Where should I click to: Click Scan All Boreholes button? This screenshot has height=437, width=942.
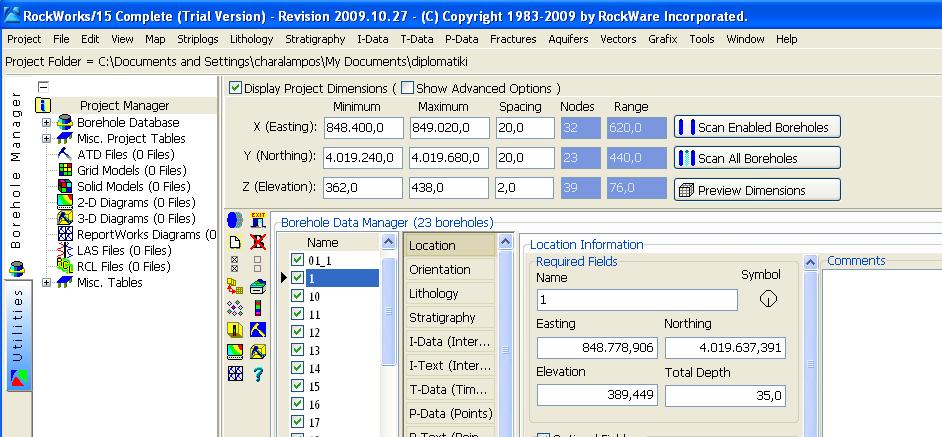tap(757, 159)
